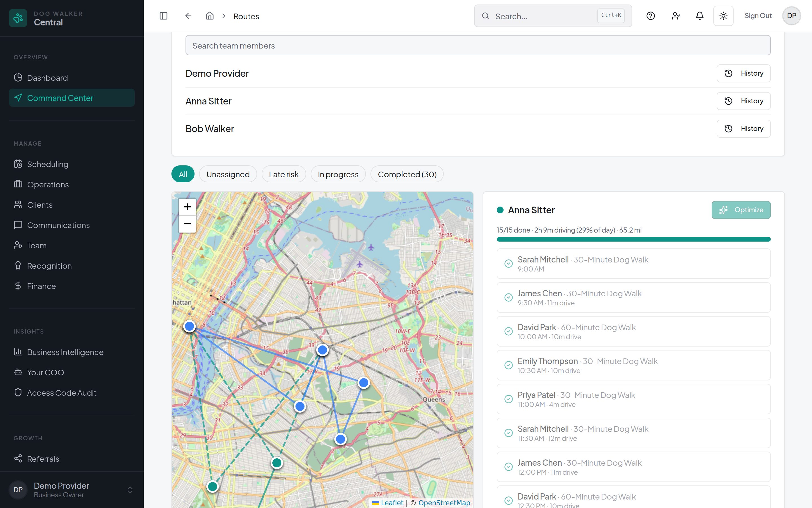812x508 pixels.
Task: Optimize Anna Sitter's route
Action: [x=741, y=210]
